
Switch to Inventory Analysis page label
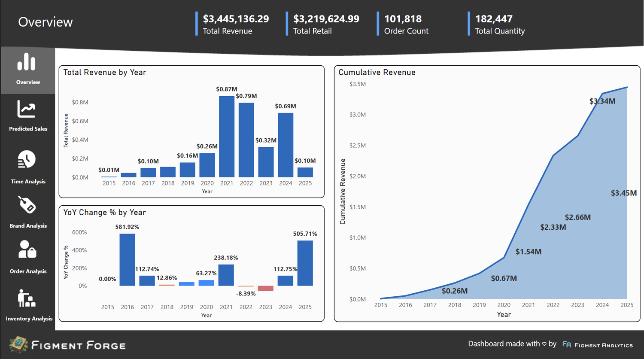[29, 319]
